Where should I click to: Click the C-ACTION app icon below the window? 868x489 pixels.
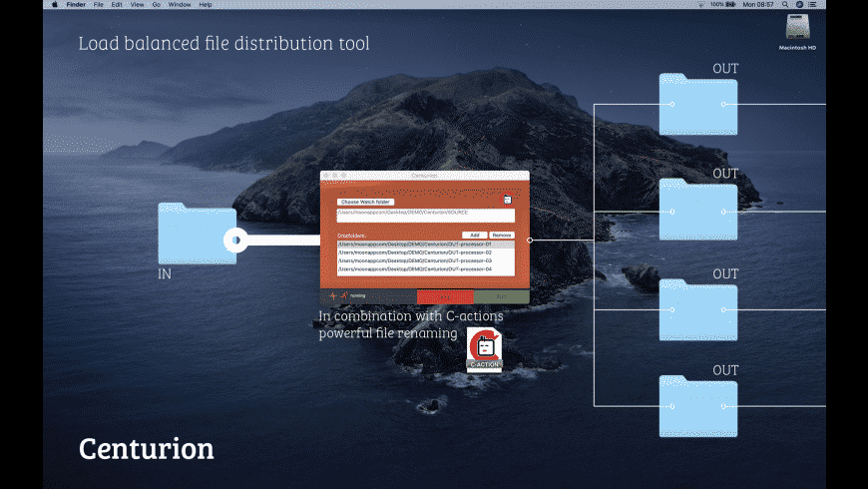(x=484, y=349)
